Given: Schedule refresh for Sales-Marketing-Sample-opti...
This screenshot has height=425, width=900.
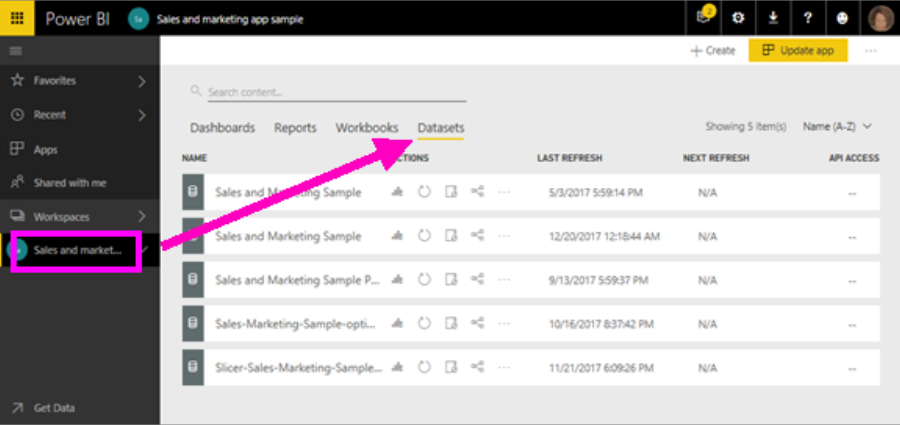Looking at the screenshot, I should click(451, 324).
